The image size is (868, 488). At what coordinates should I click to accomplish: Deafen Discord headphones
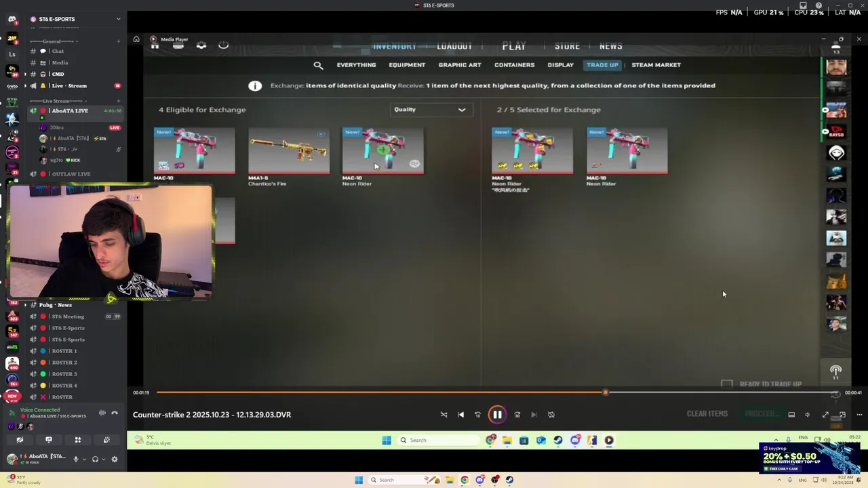(x=95, y=459)
